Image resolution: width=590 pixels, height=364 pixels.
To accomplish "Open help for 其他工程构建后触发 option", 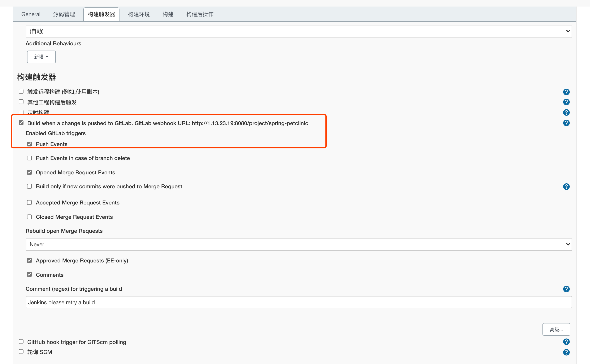I will click(566, 102).
